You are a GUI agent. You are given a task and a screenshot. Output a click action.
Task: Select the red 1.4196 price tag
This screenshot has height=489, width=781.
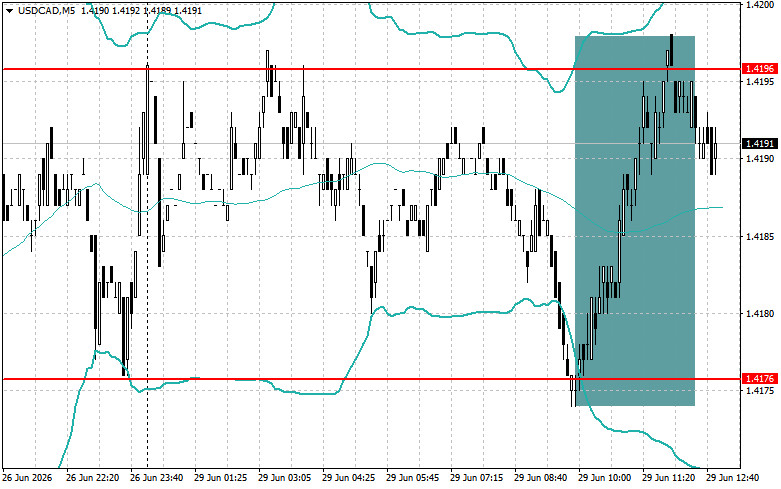click(759, 69)
